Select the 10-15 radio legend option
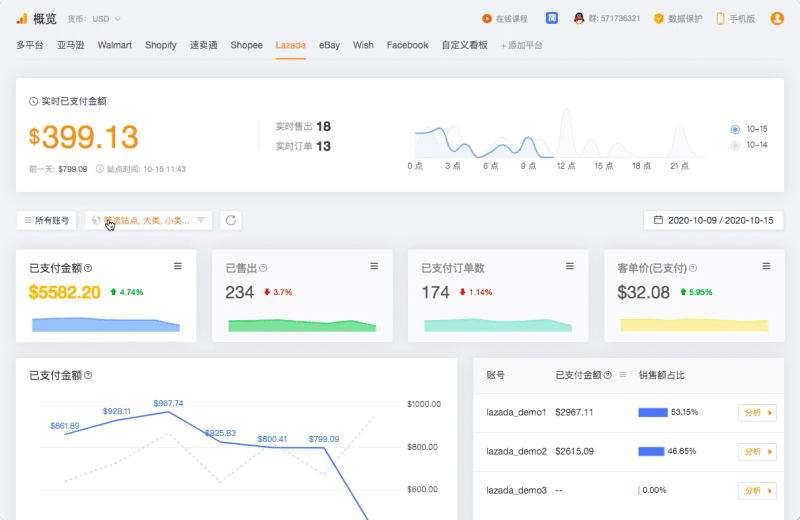The width and height of the screenshot is (800, 520). coord(735,129)
